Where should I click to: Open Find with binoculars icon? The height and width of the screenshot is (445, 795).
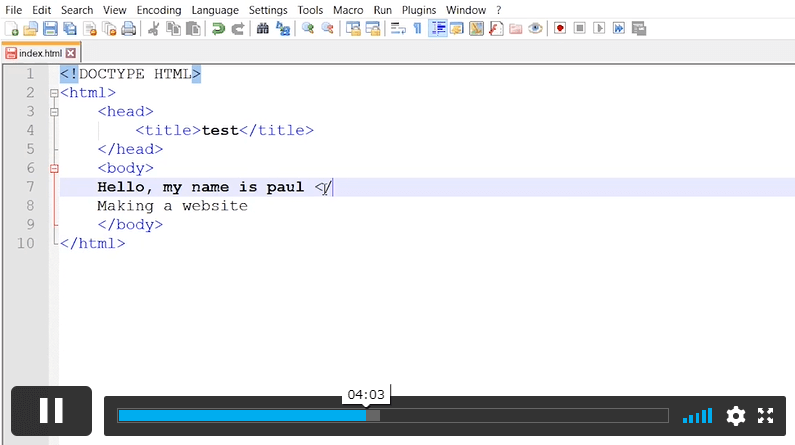point(263,29)
